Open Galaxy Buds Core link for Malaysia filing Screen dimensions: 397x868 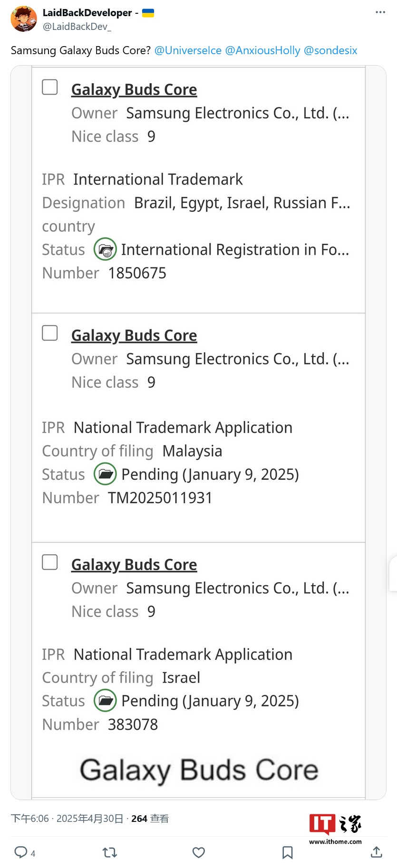click(x=134, y=335)
